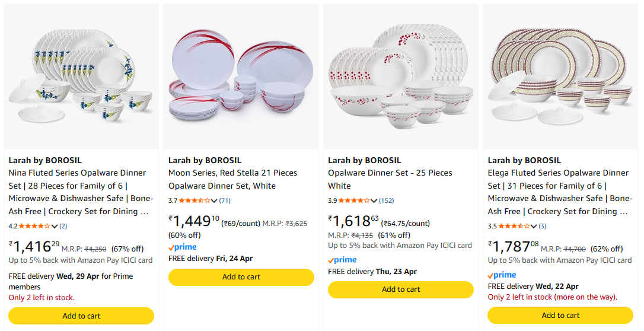The height and width of the screenshot is (331, 644).
Task: Expand rating dropdown for Elega Fluted set
Action: [x=534, y=226]
